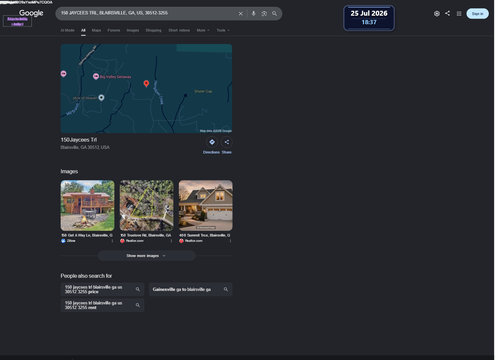500x360 pixels.
Task: Search '150 jaycees trl blairsville ... rent' suggestion
Action: [x=102, y=305]
